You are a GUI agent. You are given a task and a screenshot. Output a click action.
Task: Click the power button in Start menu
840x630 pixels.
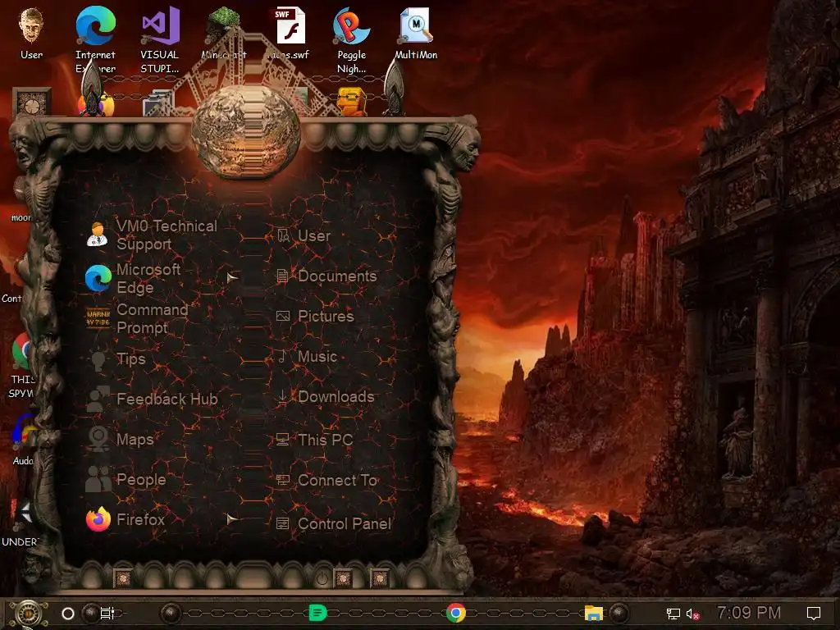pos(322,579)
